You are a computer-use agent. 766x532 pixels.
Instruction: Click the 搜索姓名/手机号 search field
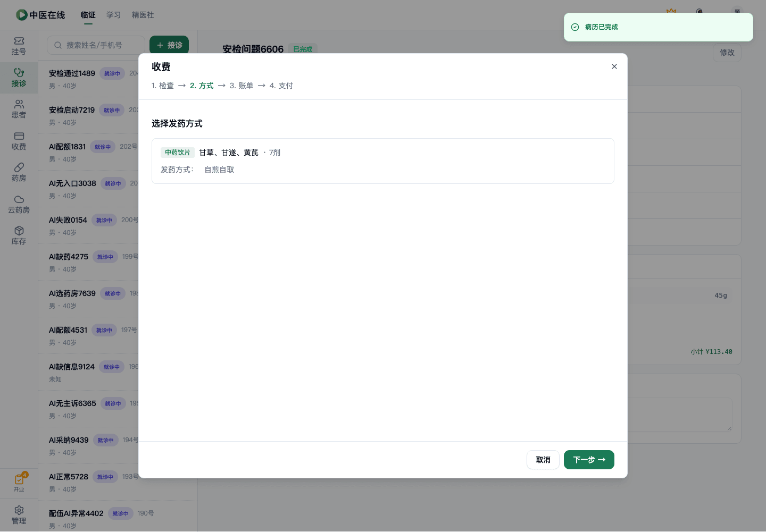tap(96, 45)
